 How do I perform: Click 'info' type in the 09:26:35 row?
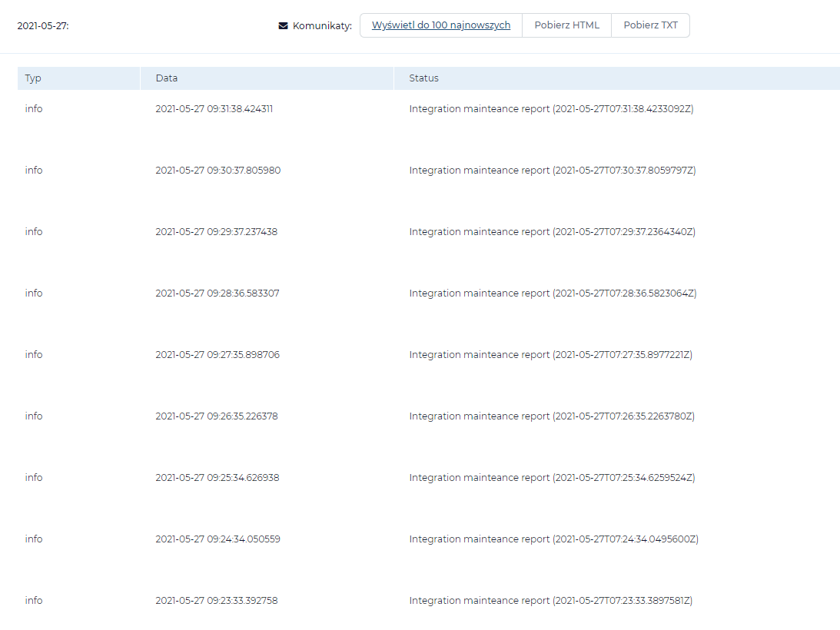click(x=34, y=416)
